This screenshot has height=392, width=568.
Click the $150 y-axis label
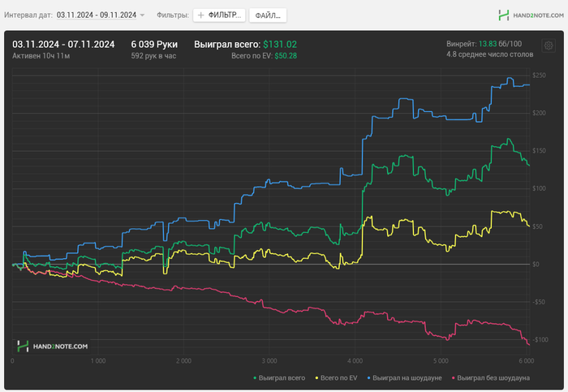pos(539,151)
